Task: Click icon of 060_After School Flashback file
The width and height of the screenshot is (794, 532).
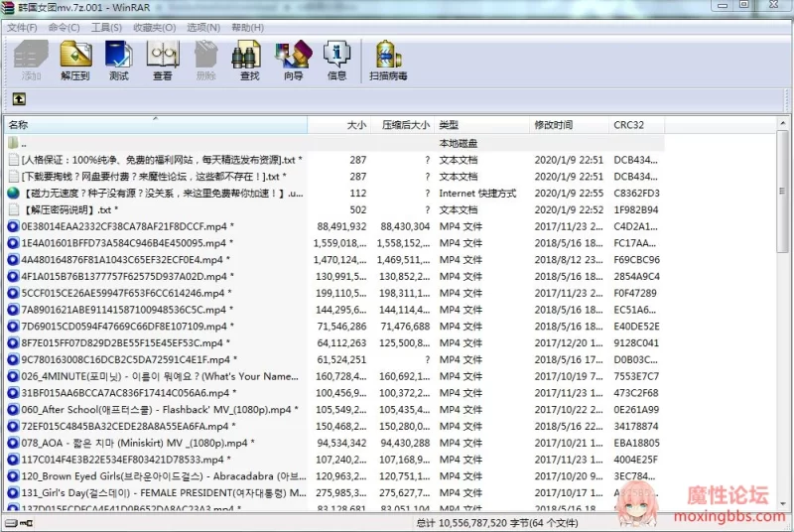Action: [x=13, y=410]
